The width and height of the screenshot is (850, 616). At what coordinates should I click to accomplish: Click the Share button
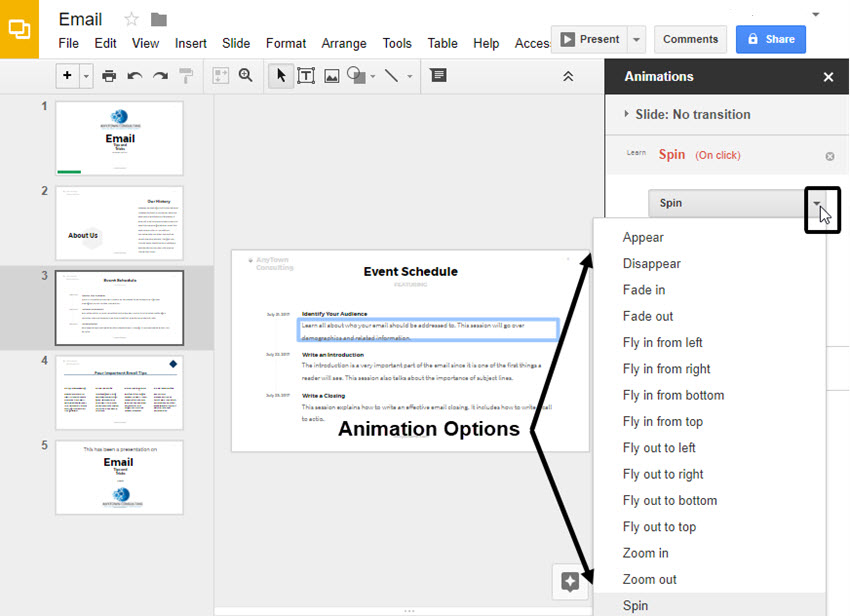[x=770, y=39]
